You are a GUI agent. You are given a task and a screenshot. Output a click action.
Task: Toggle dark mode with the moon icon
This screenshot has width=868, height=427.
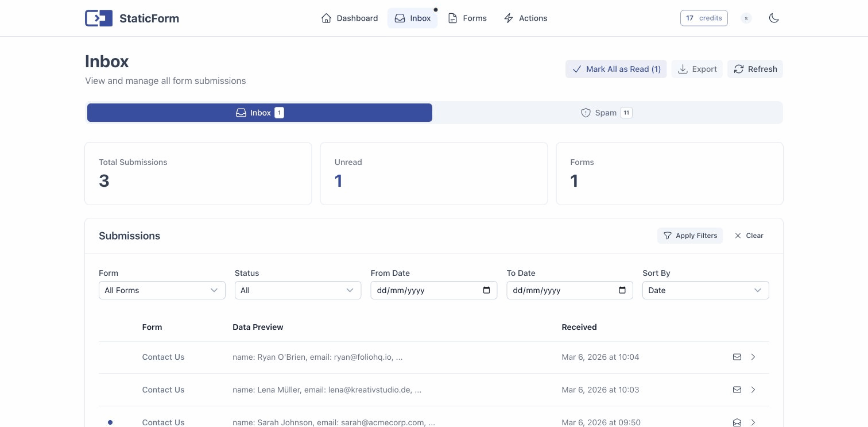pos(774,18)
